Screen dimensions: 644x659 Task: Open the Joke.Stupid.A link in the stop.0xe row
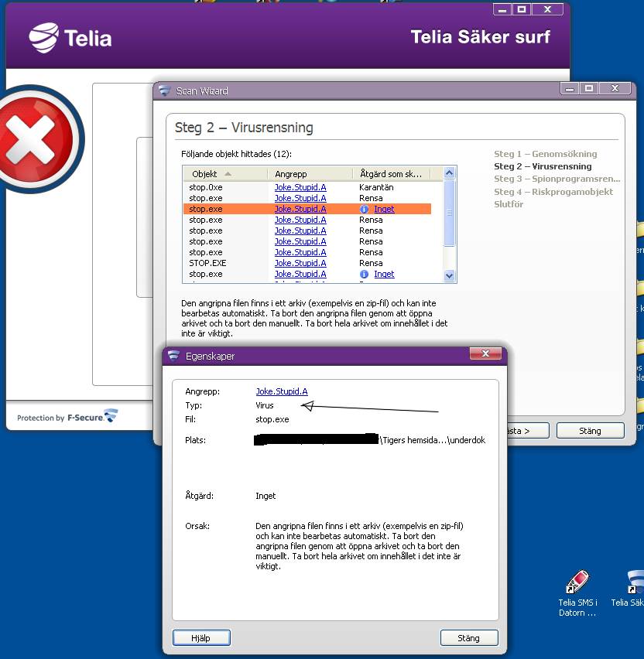300,187
